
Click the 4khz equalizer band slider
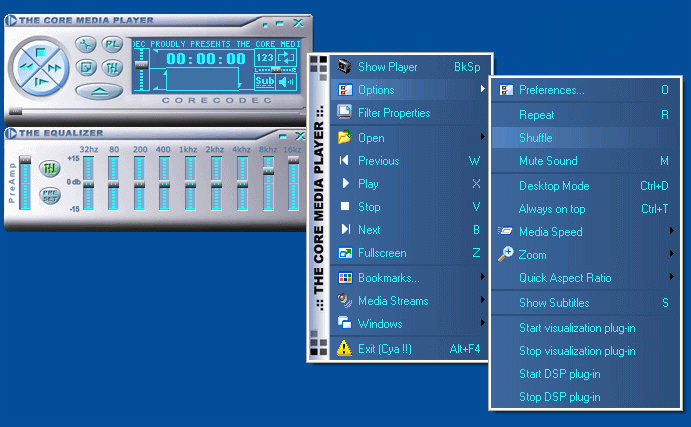[x=242, y=183]
